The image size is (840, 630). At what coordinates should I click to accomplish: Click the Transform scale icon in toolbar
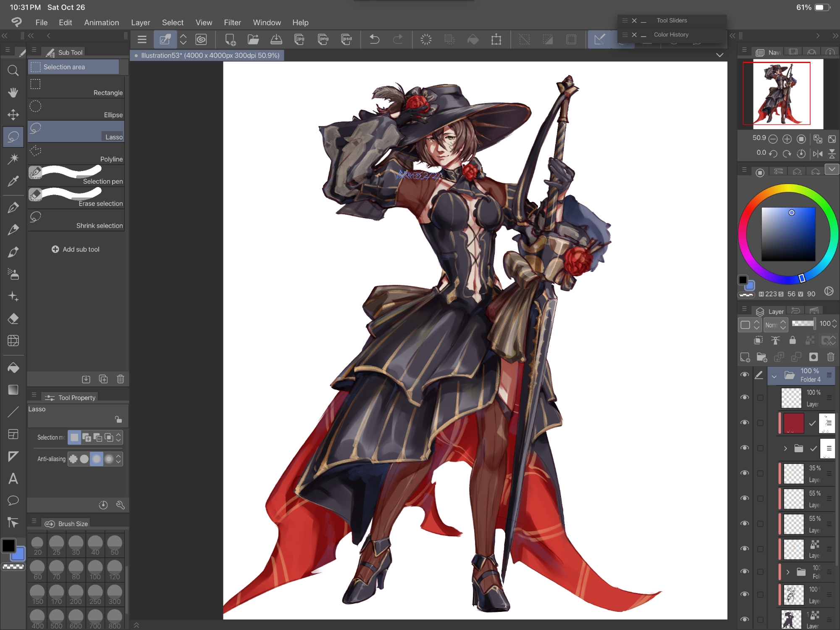(x=496, y=40)
